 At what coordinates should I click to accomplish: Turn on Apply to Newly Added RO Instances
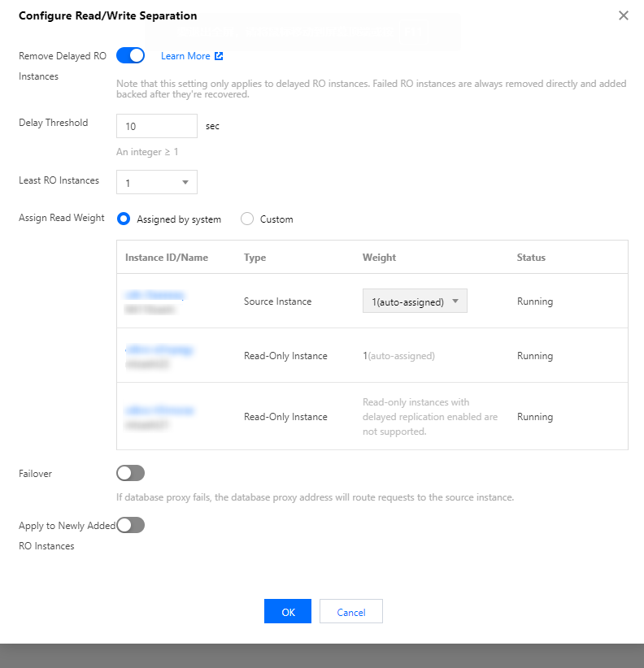coord(130,525)
